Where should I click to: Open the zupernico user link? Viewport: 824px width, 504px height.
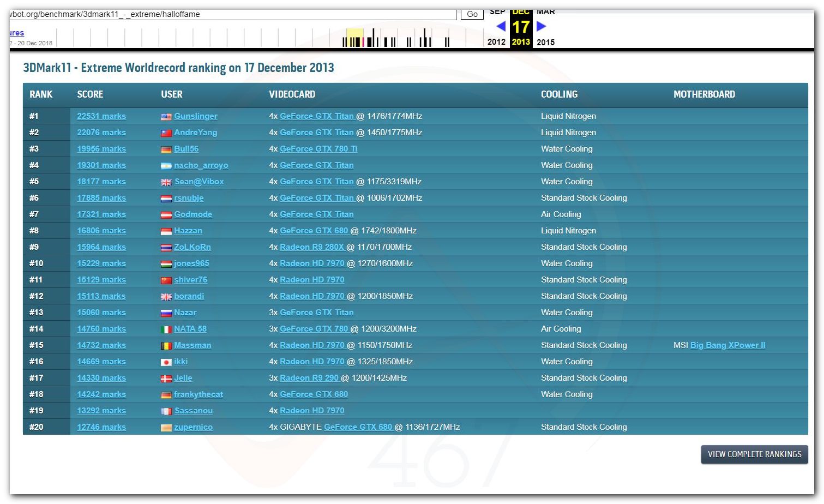pyautogui.click(x=194, y=427)
